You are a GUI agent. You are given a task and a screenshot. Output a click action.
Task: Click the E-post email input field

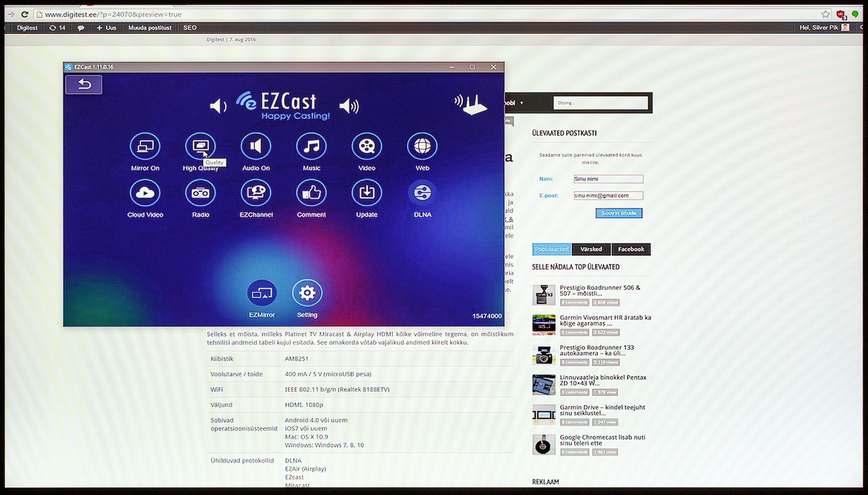coord(609,195)
